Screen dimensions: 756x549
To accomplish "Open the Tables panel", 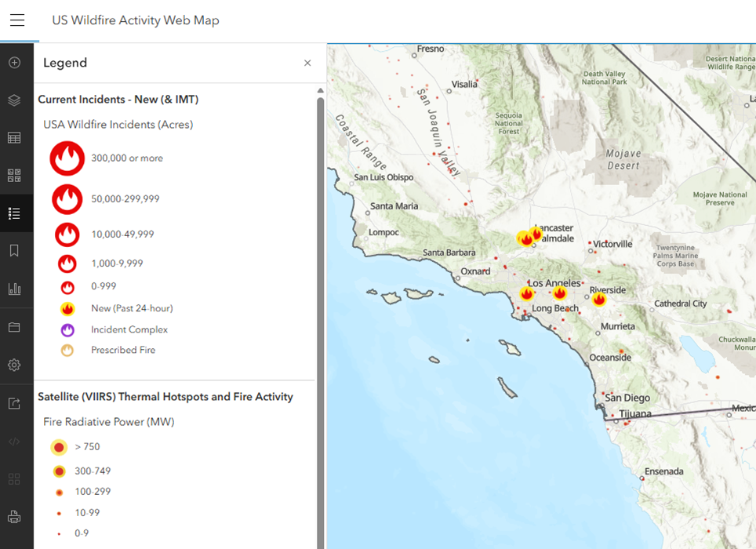I will tap(16, 137).
